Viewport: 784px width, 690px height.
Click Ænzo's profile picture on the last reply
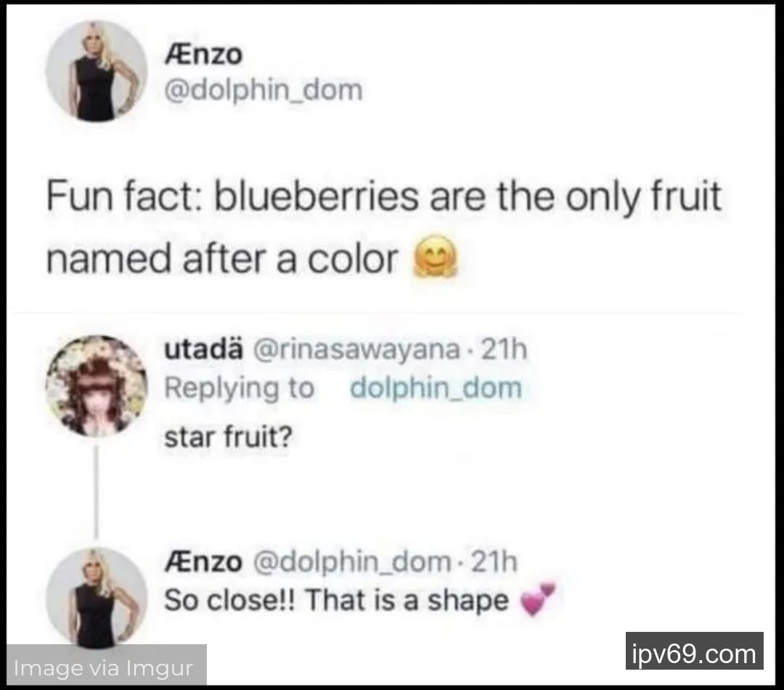pos(96,597)
